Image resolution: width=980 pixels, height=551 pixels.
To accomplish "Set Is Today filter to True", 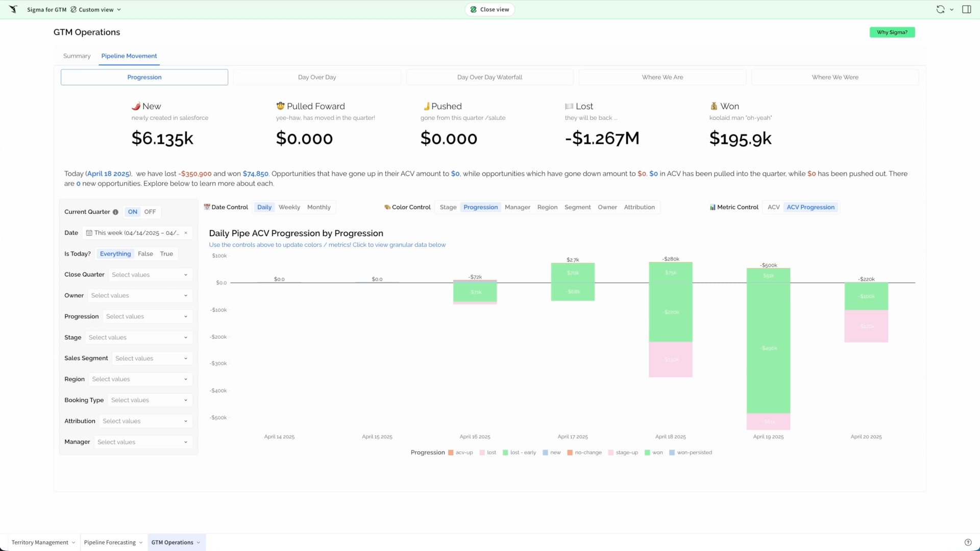I will (x=166, y=254).
